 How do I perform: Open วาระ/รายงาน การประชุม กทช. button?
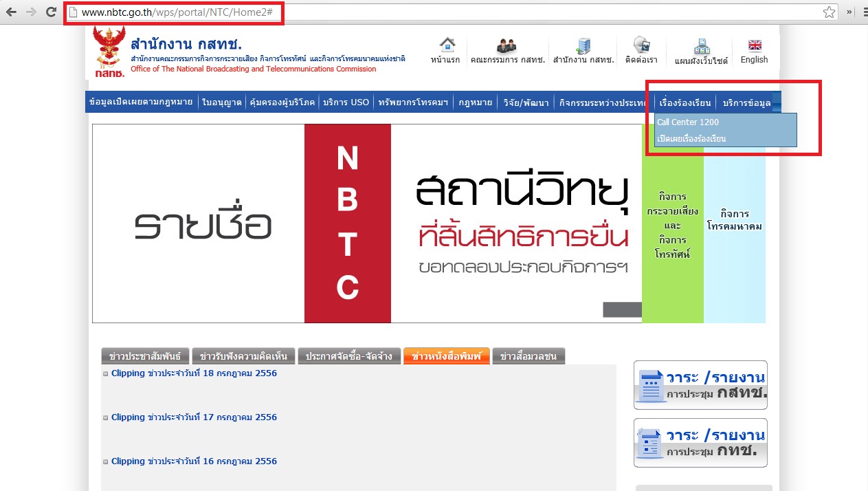tap(700, 443)
